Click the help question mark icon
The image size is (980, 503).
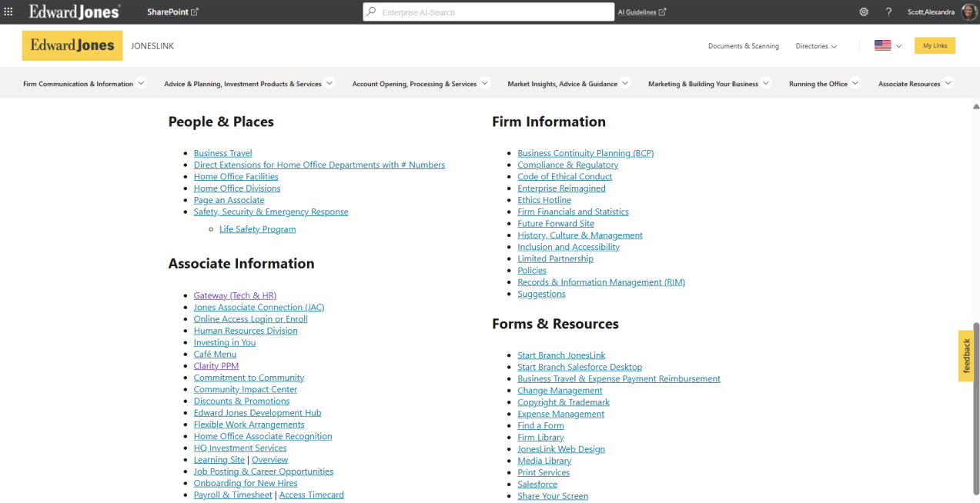[x=888, y=12]
